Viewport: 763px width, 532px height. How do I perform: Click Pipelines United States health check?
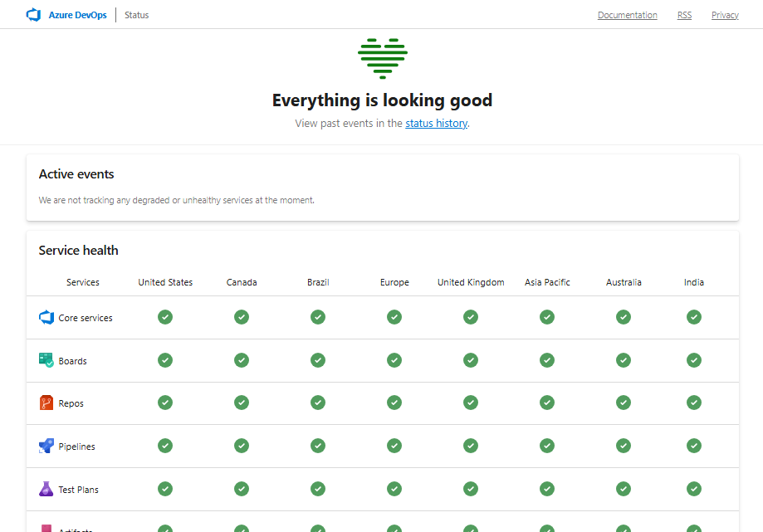tap(165, 446)
